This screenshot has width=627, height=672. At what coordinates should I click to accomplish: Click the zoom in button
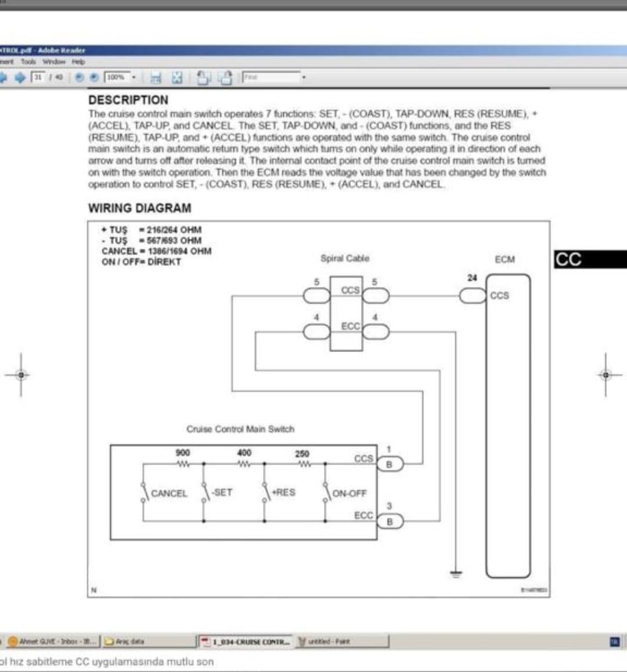click(x=94, y=77)
